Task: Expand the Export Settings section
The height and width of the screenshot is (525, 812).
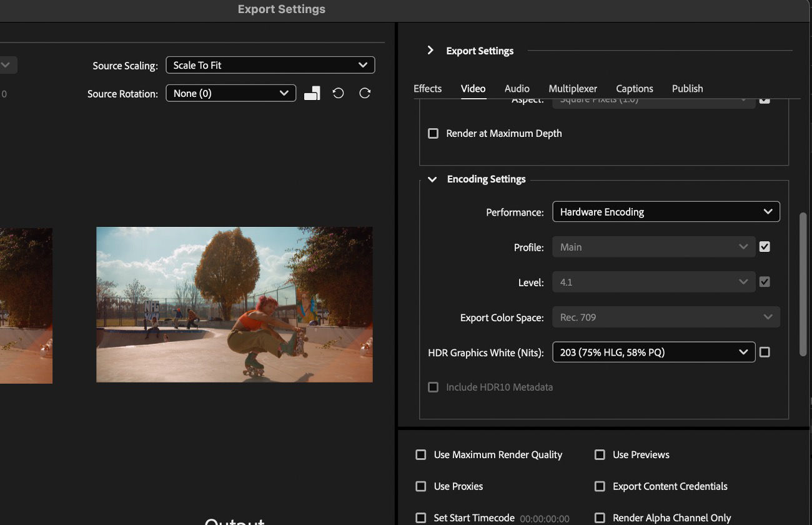Action: (430, 51)
